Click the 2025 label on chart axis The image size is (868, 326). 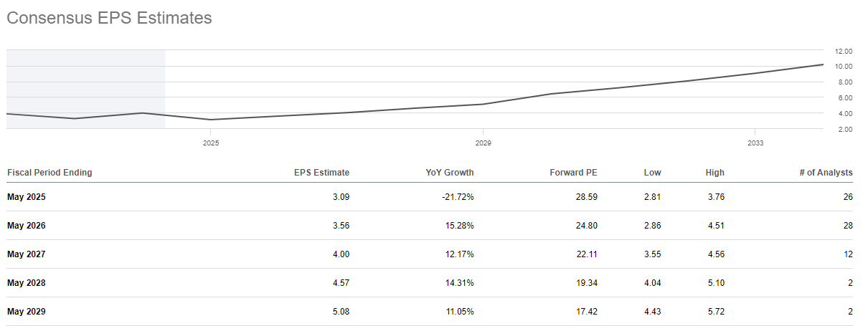[x=210, y=143]
